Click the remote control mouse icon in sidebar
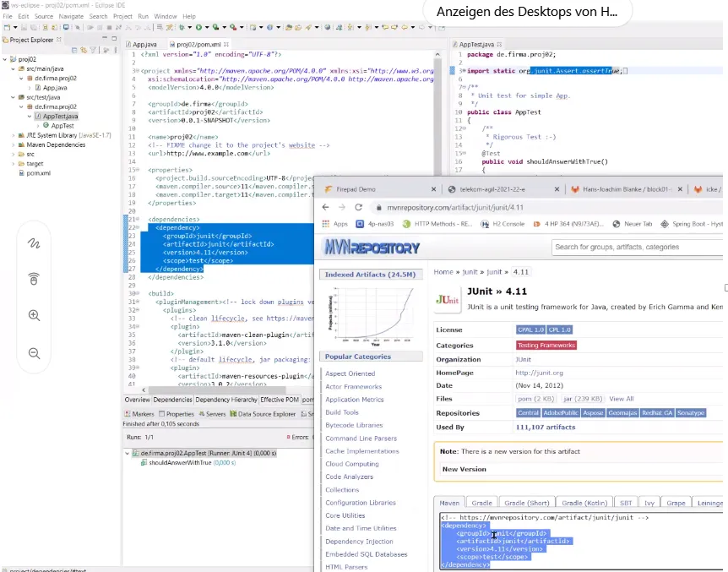This screenshot has height=572, width=728. [34, 279]
